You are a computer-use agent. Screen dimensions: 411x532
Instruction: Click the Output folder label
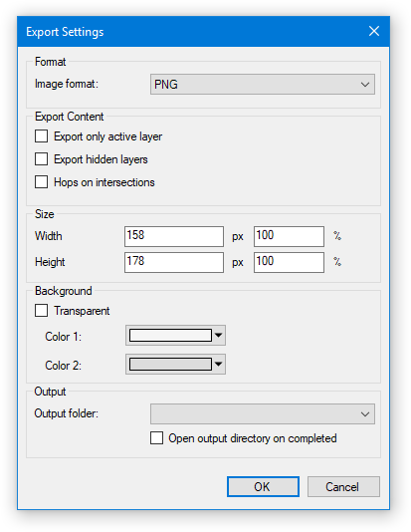(x=66, y=413)
